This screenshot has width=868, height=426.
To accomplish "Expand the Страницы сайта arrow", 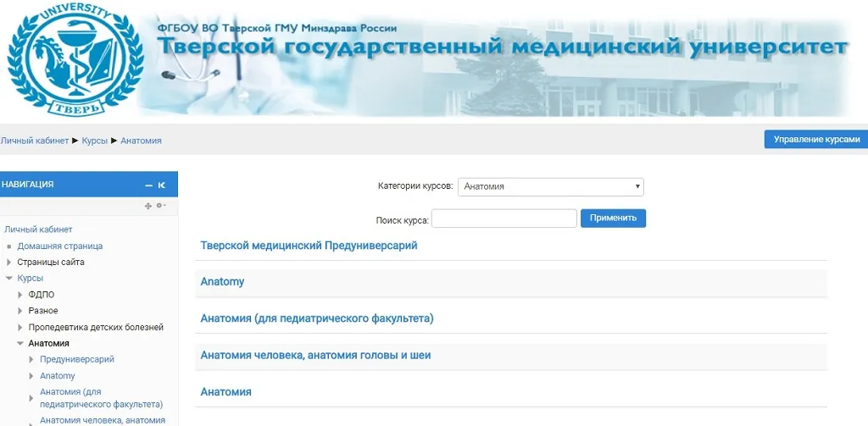I will click(8, 263).
